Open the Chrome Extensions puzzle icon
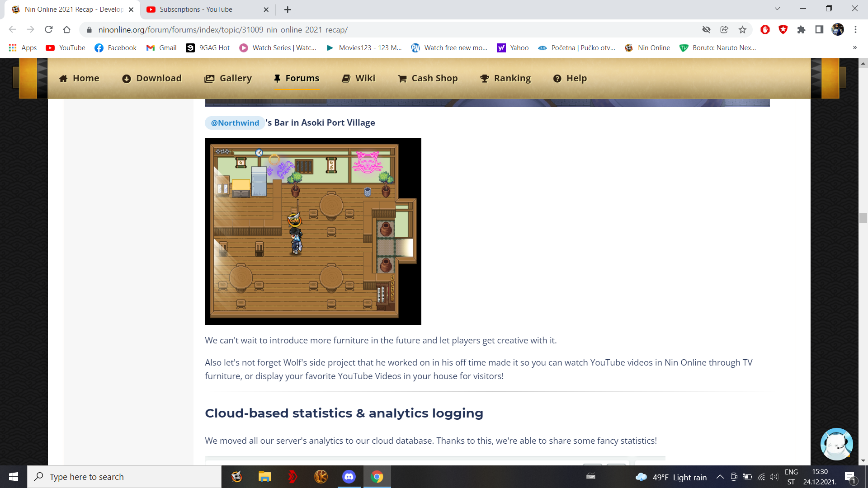 click(801, 30)
